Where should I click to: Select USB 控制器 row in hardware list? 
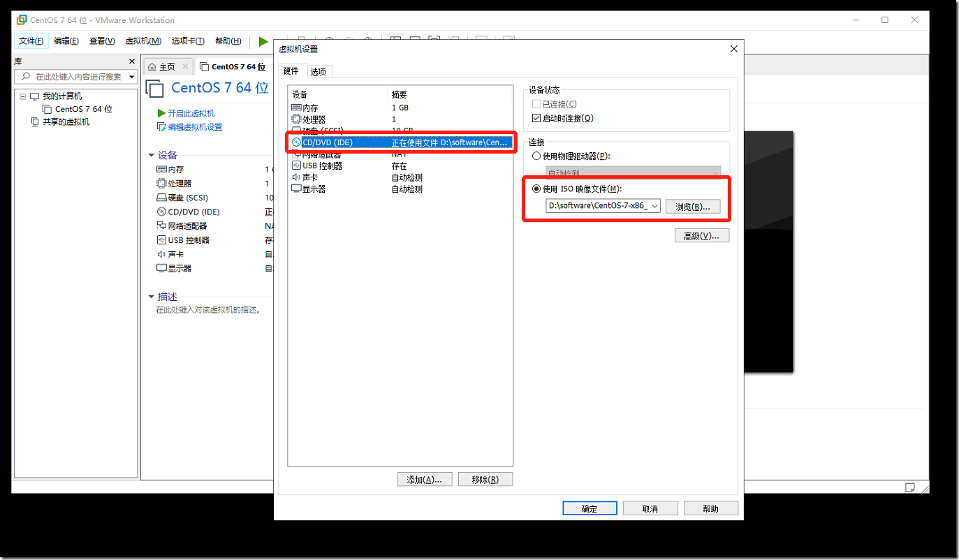(400, 166)
